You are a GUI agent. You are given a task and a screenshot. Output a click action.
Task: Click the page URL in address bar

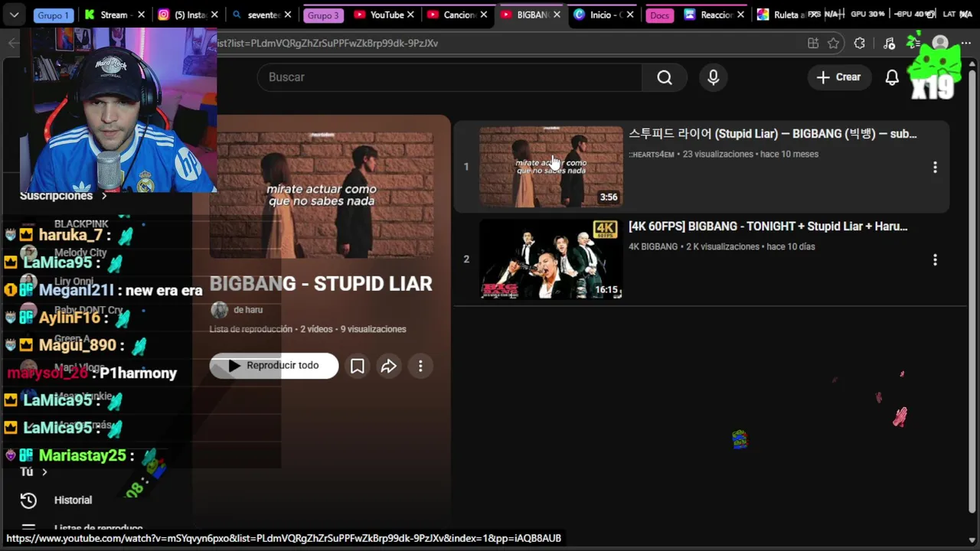(x=328, y=44)
